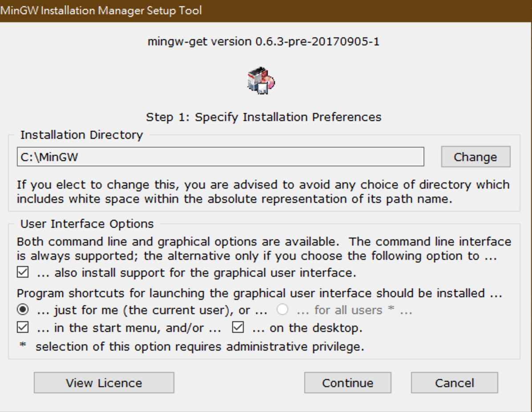The image size is (532, 412).
Task: Click the Installation Directory group label
Action: click(x=82, y=135)
